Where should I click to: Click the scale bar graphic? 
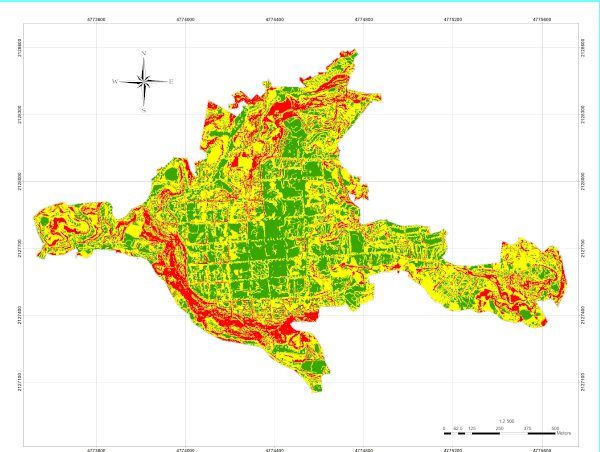coord(499,433)
